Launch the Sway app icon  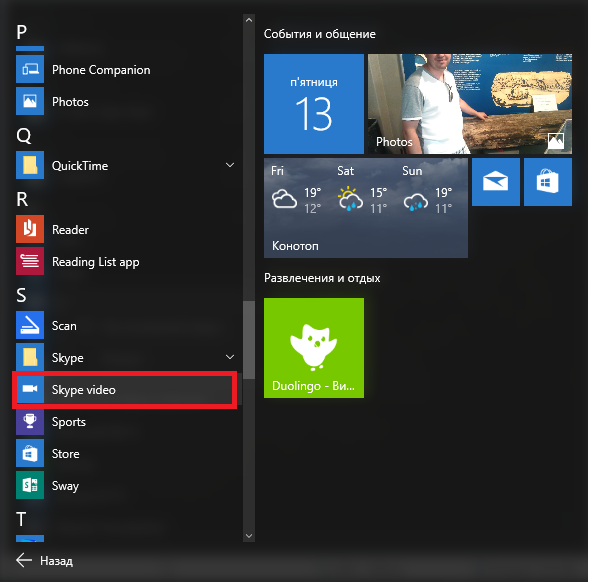(x=30, y=485)
